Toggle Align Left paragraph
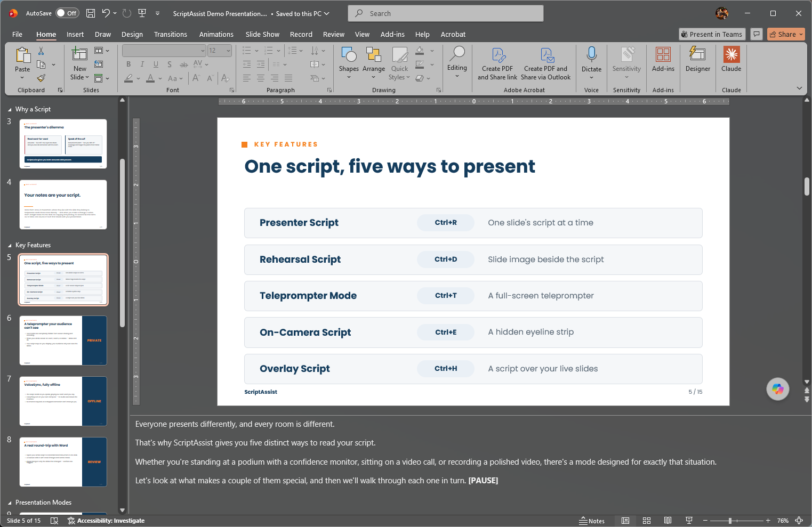The height and width of the screenshot is (527, 812). [x=247, y=78]
